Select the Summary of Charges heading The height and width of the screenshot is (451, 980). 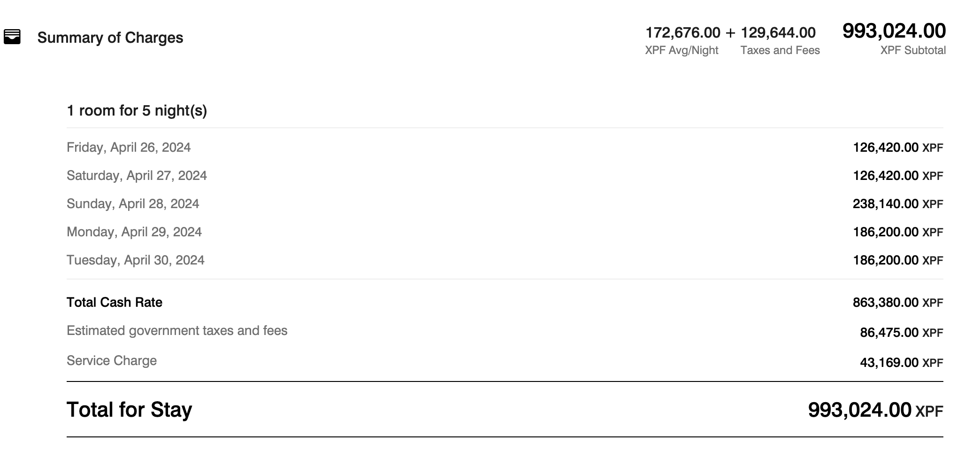[110, 38]
